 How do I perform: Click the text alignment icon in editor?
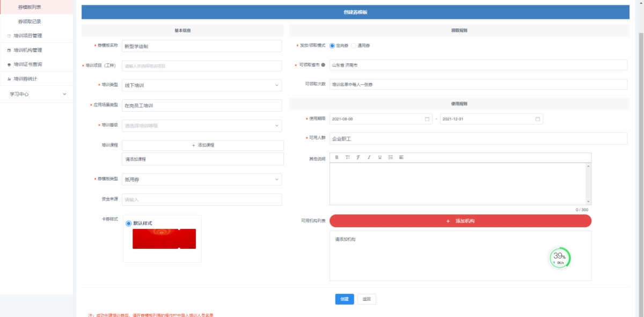pos(401,157)
